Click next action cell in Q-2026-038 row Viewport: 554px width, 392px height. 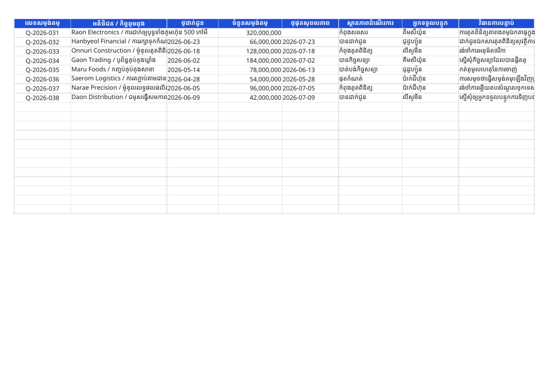(497, 98)
